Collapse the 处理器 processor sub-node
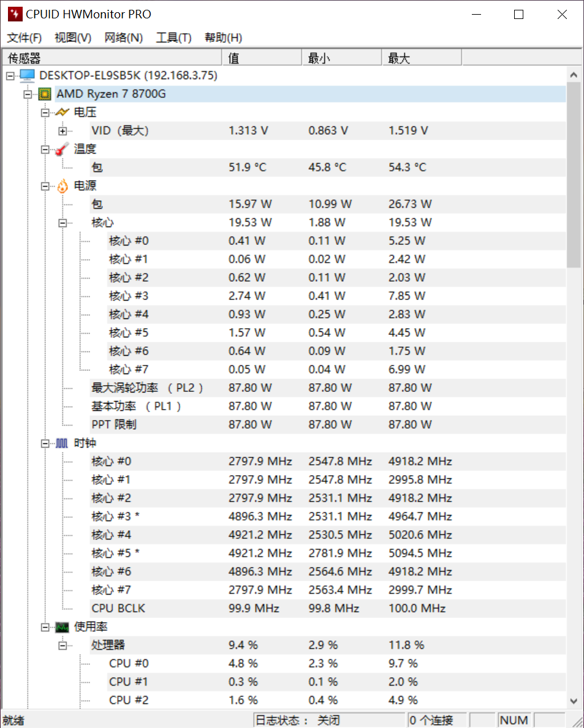 click(63, 645)
